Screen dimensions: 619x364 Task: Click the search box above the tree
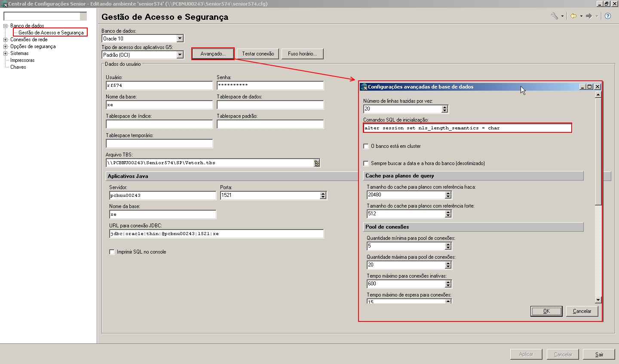(x=42, y=16)
